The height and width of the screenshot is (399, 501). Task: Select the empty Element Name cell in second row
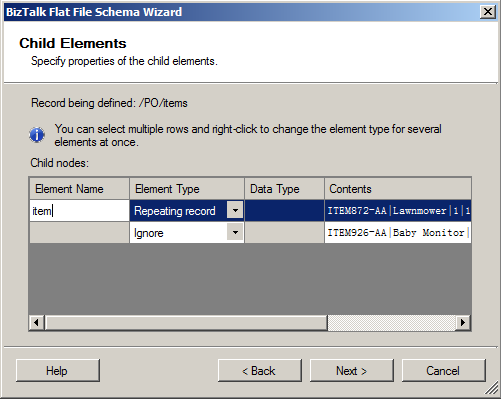[x=79, y=232]
